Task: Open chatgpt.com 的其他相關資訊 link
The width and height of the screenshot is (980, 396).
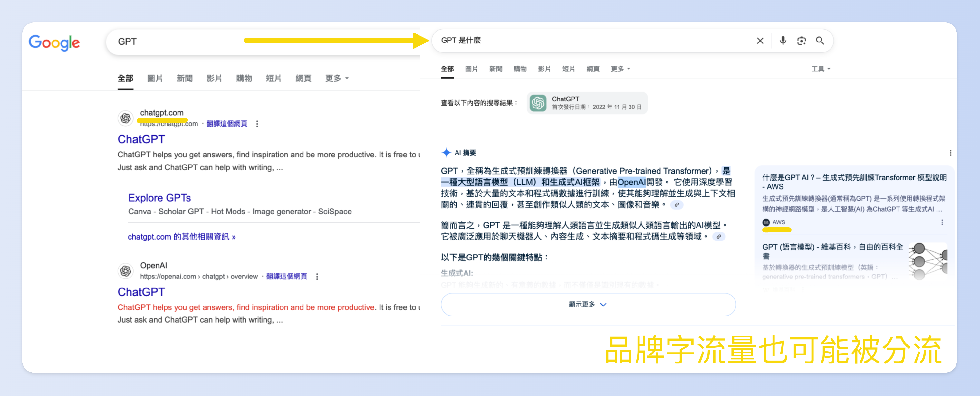Action: click(x=181, y=237)
